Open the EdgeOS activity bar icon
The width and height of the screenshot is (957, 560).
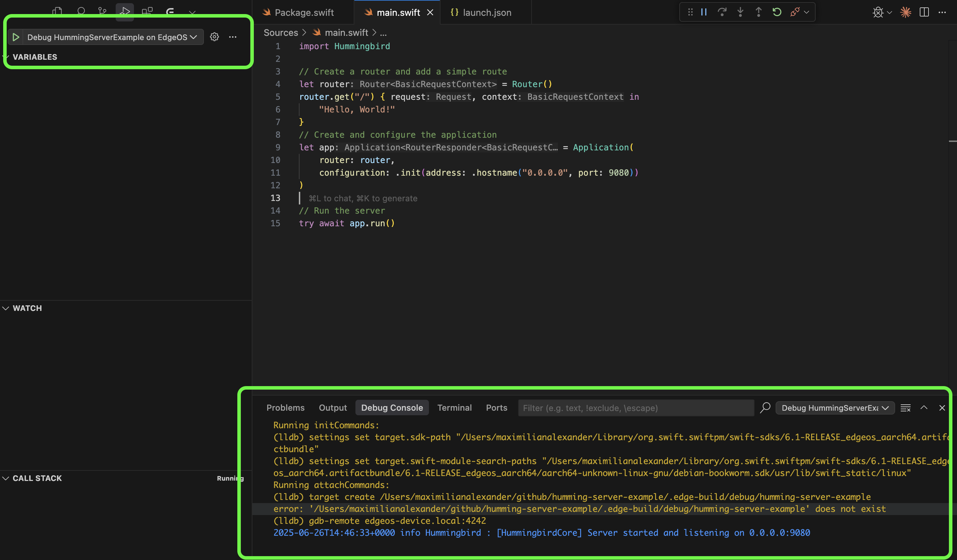click(x=170, y=11)
